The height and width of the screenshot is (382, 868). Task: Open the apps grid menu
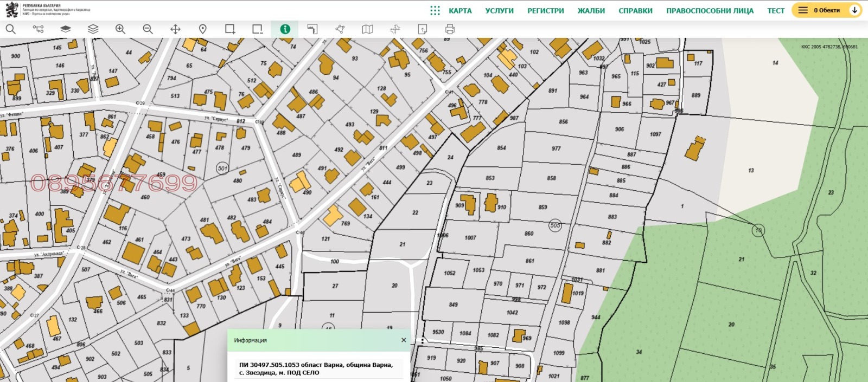click(x=435, y=10)
